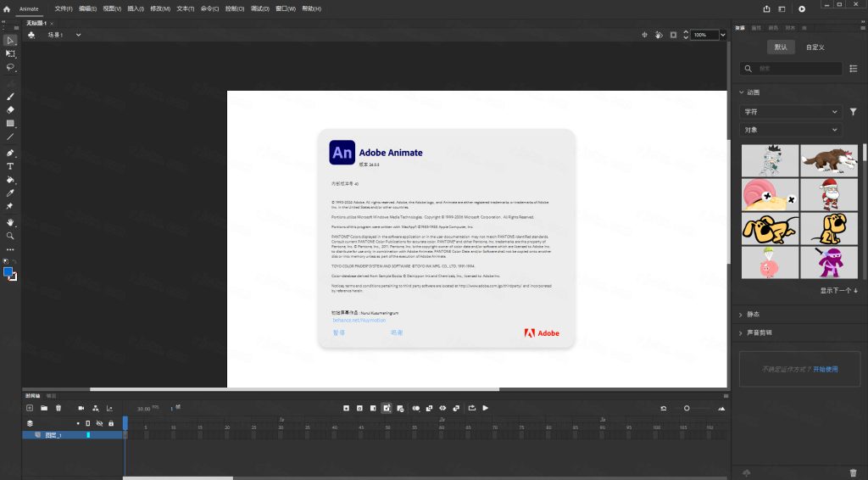Delete the selected layer with the timeline trash icon
The image size is (868, 480).
pyautogui.click(x=58, y=408)
